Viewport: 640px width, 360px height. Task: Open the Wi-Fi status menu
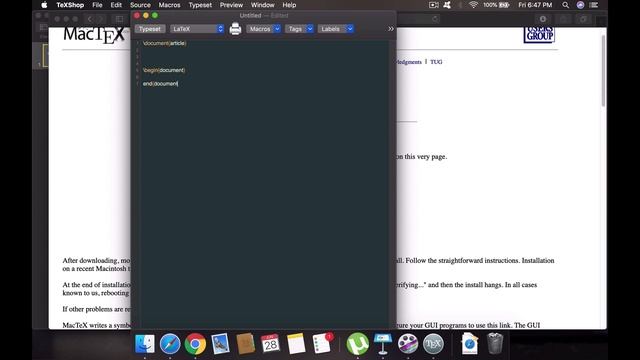click(473, 5)
